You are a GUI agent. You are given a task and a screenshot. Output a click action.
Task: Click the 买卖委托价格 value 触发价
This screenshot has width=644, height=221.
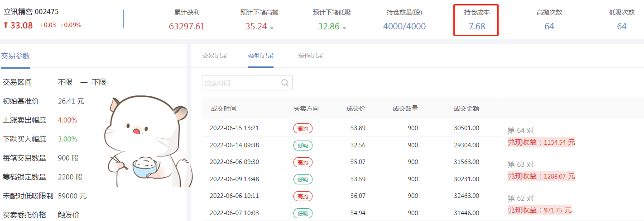[x=69, y=215]
